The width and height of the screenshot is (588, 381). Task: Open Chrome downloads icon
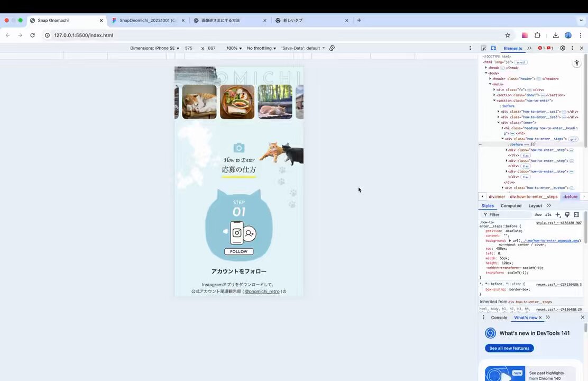[x=556, y=35]
